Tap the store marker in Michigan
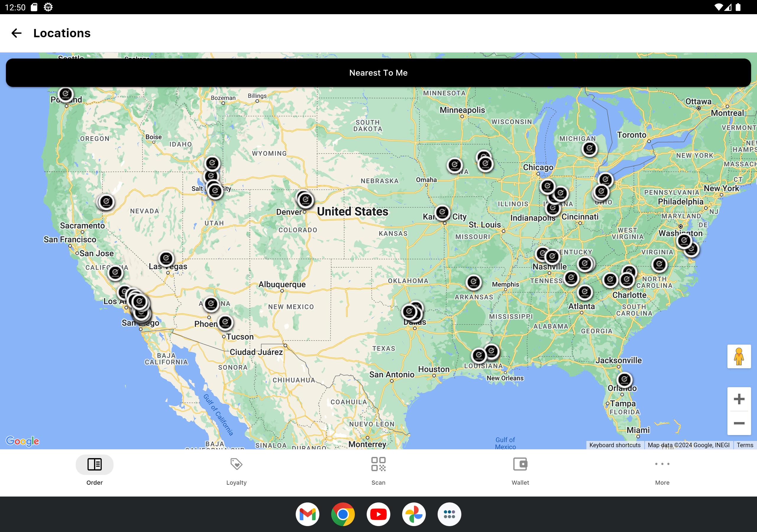The width and height of the screenshot is (757, 532). 590,149
